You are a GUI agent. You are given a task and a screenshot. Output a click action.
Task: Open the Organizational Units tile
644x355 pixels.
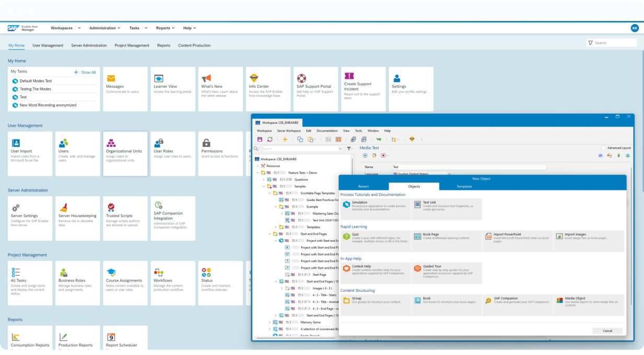(124, 153)
